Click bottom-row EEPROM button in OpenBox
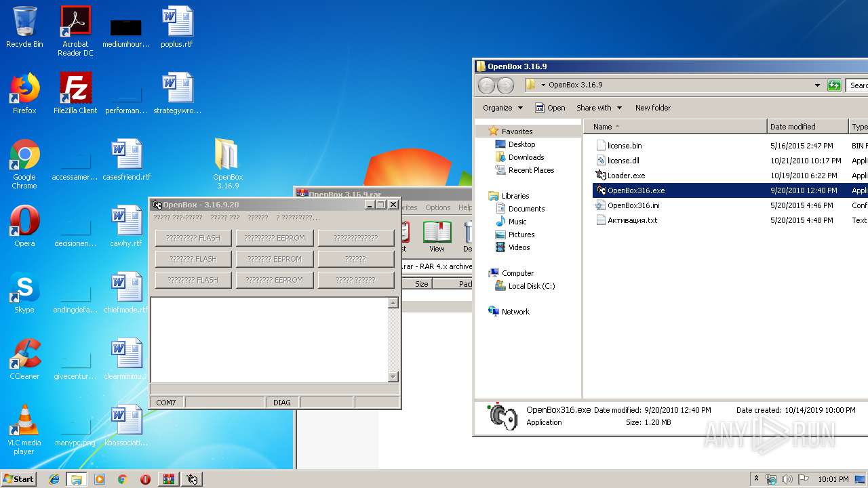Image resolution: width=868 pixels, height=488 pixels. tap(275, 280)
